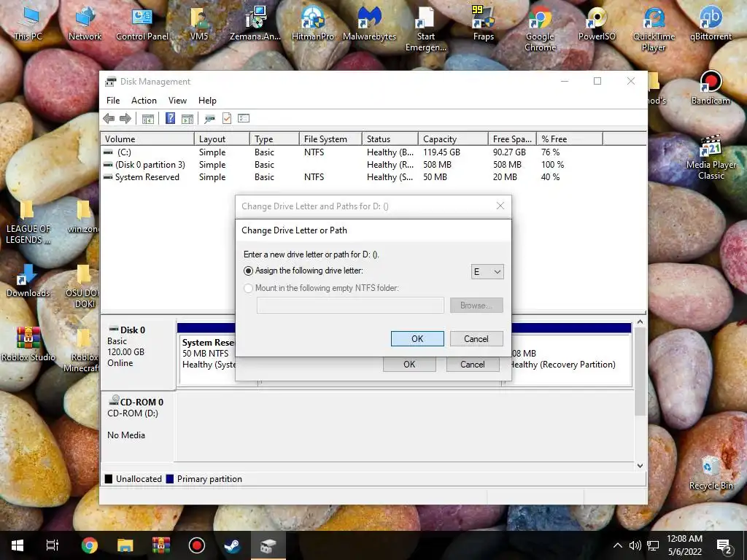The image size is (747, 560).
Task: Open View menu in Disk Management
Action: coord(177,101)
